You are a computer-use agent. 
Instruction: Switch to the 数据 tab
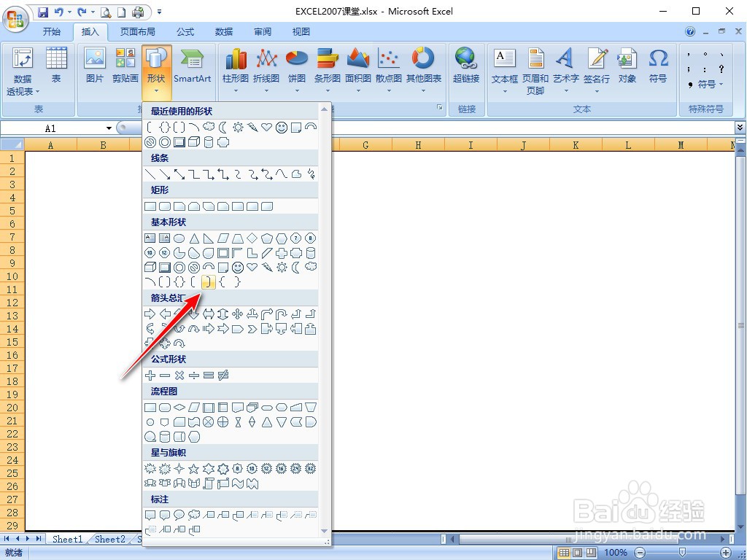coord(224,32)
